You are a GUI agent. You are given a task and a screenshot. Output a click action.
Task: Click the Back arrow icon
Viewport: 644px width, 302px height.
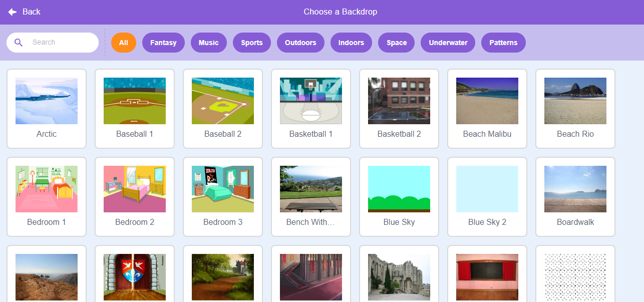click(x=13, y=12)
